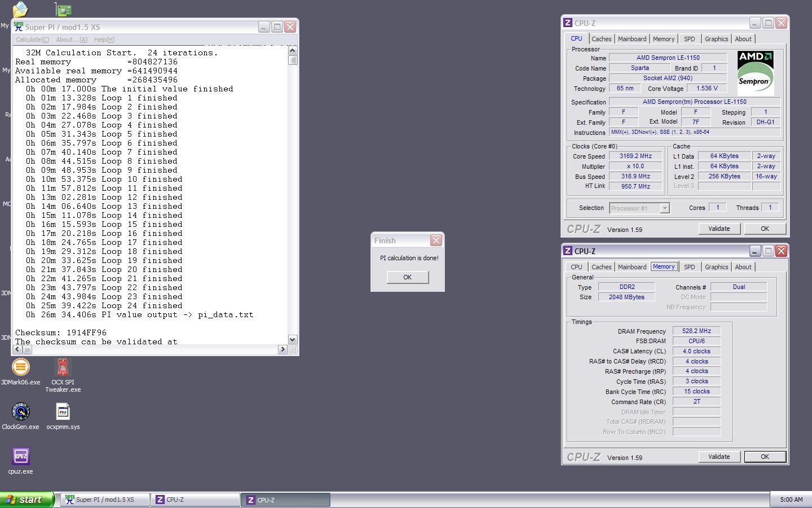
Task: Open SPD tab in upper CPU-Z
Action: coord(689,39)
